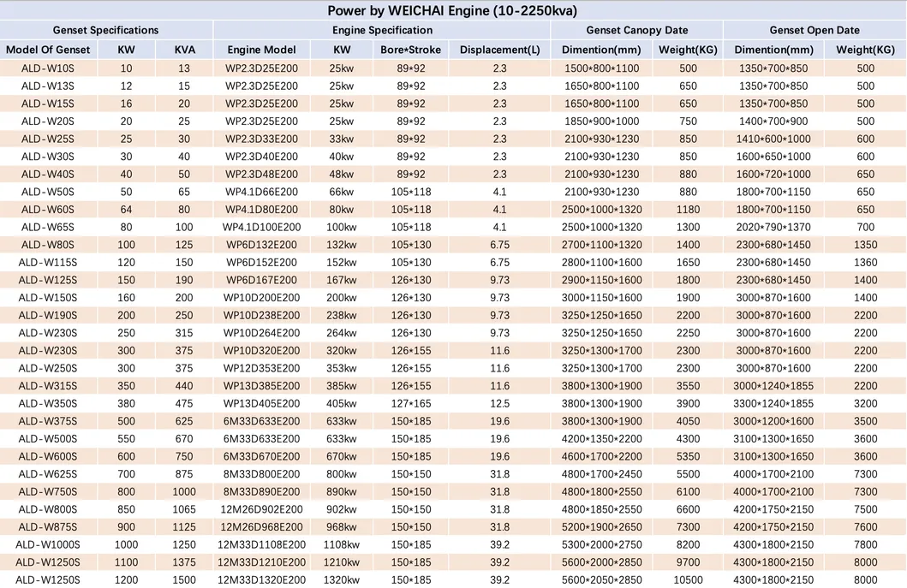Select the model cell 'ALD-W625S'
This screenshot has height=588, width=907.
(48, 474)
